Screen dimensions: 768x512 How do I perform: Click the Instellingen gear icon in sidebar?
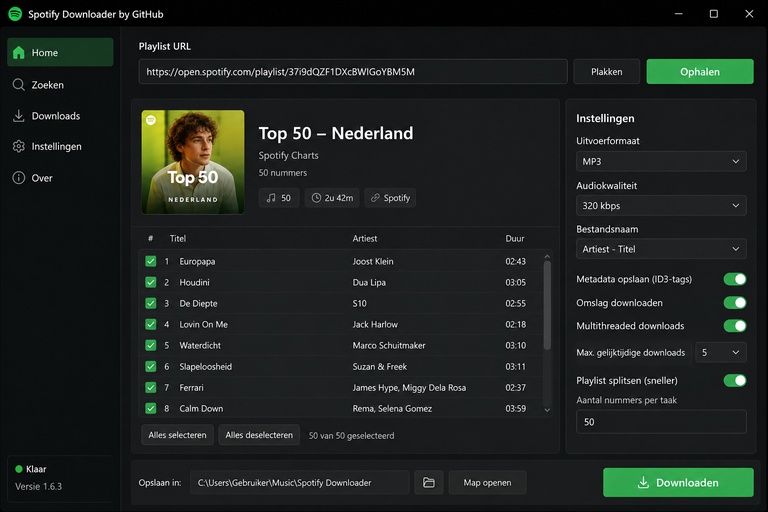coord(19,146)
